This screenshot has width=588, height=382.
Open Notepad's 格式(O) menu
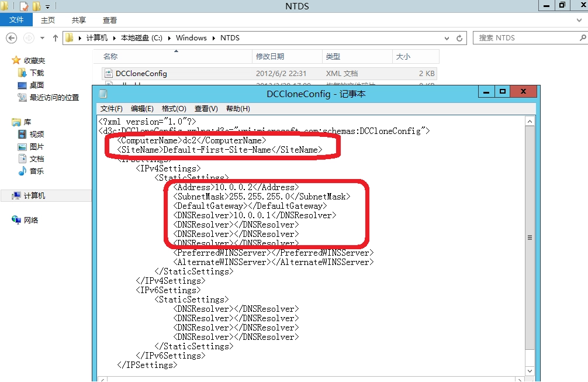[174, 109]
